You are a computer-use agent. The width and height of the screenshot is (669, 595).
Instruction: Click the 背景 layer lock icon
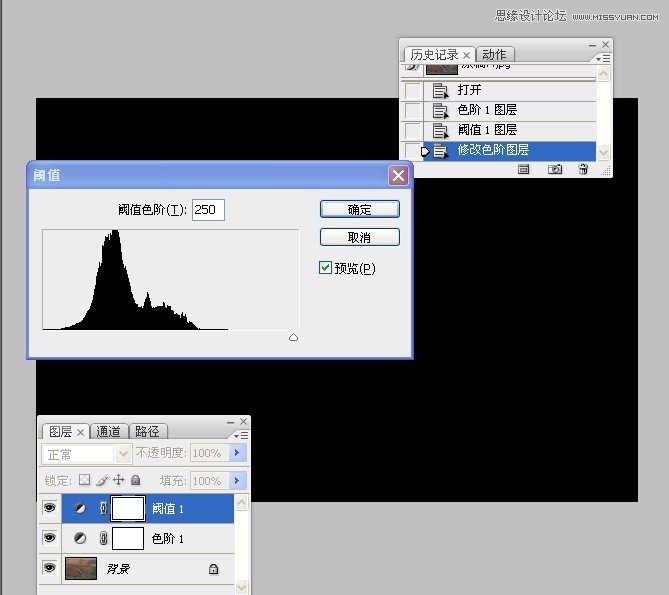point(213,569)
